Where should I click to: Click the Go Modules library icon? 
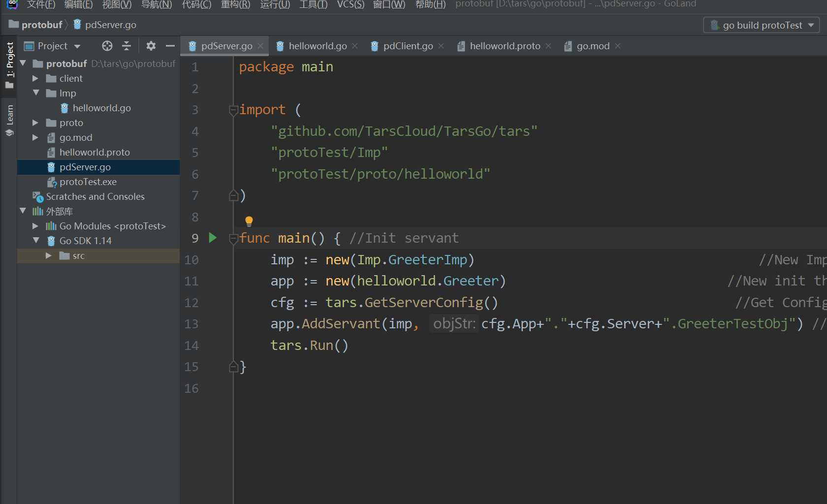tap(51, 226)
